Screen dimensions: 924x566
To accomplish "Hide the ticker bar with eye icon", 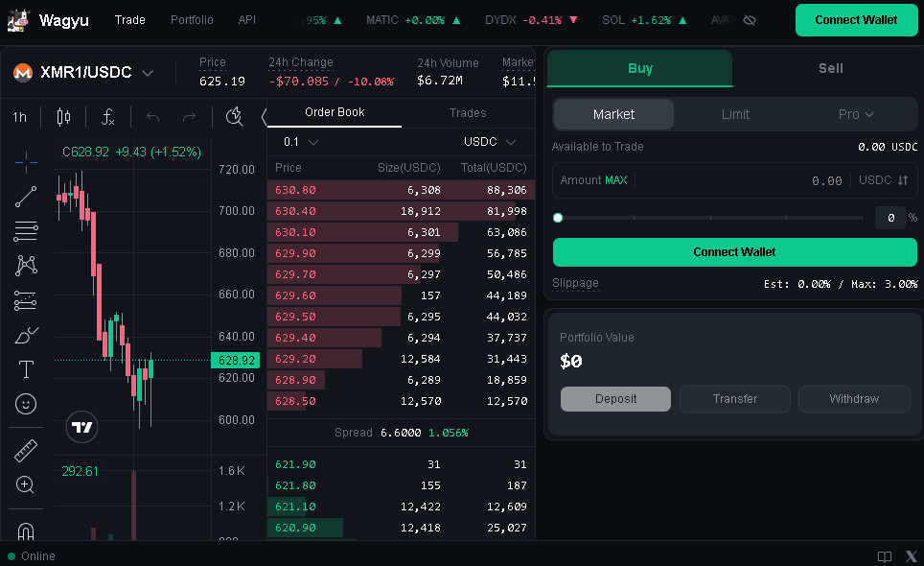I will [750, 20].
